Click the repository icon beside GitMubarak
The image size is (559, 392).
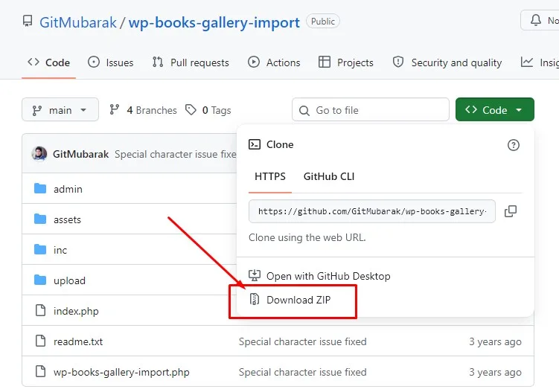(28, 21)
